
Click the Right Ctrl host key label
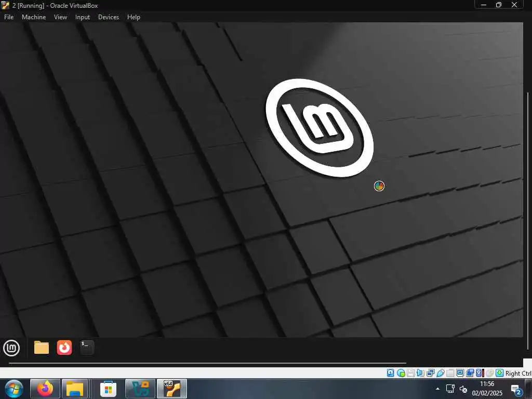click(x=518, y=373)
